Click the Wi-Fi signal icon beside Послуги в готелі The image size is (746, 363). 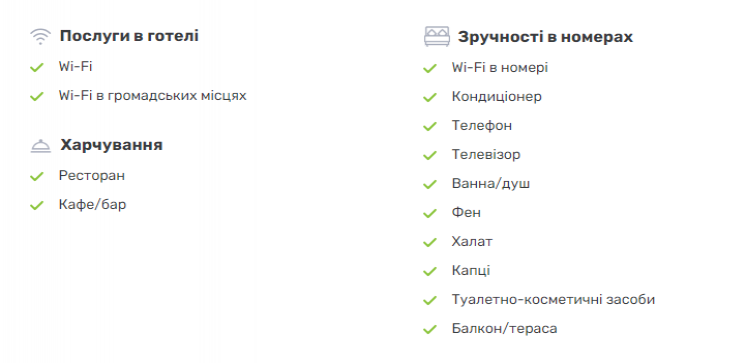click(40, 36)
